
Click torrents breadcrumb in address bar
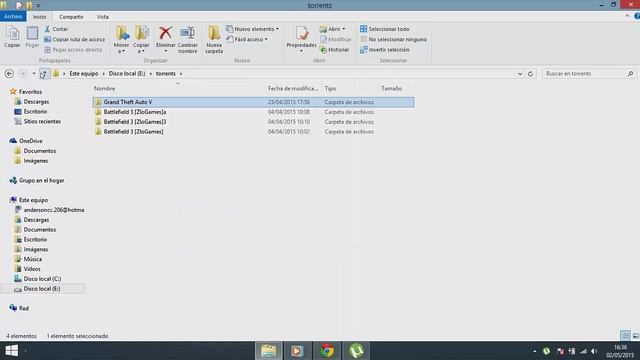coord(165,73)
